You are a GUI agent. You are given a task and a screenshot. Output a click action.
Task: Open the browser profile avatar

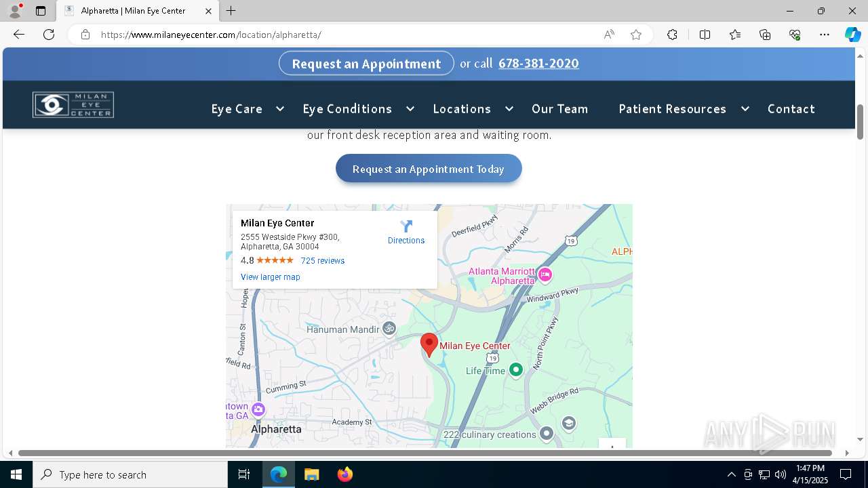click(x=15, y=11)
